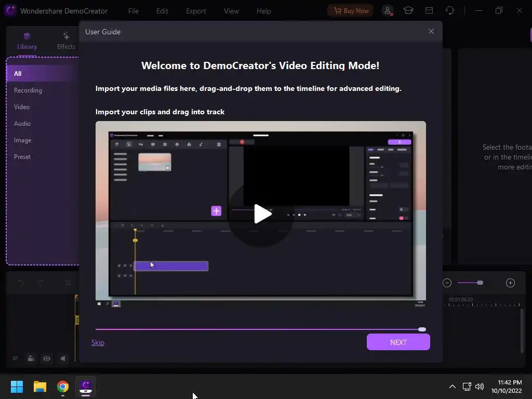
Task: Open the network tray icon
Action: coord(467,387)
